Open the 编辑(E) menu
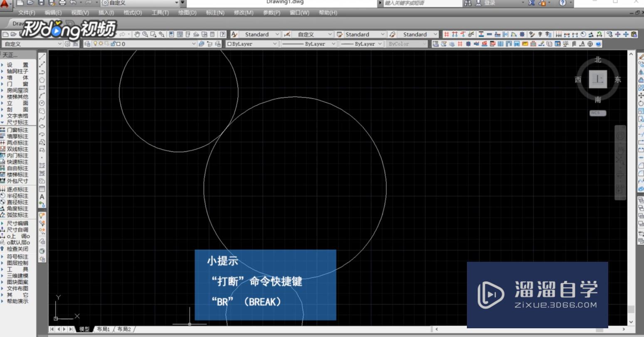The width and height of the screenshot is (644, 337). (x=53, y=12)
